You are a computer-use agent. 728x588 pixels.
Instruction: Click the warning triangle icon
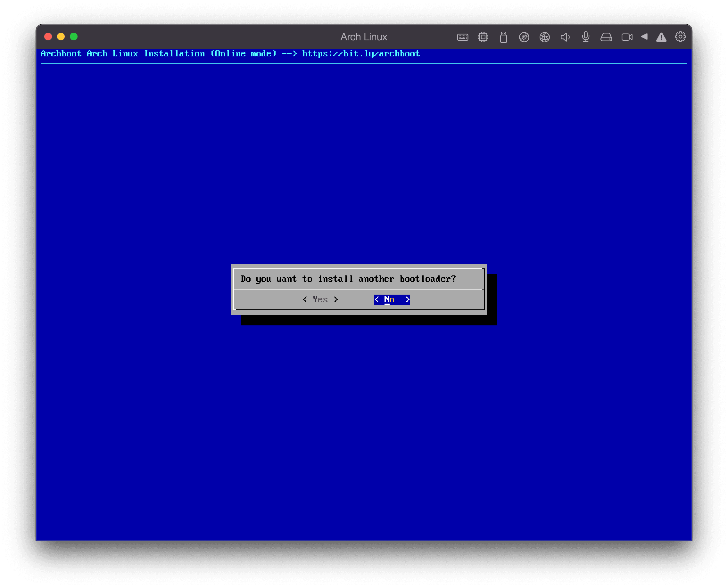click(661, 37)
